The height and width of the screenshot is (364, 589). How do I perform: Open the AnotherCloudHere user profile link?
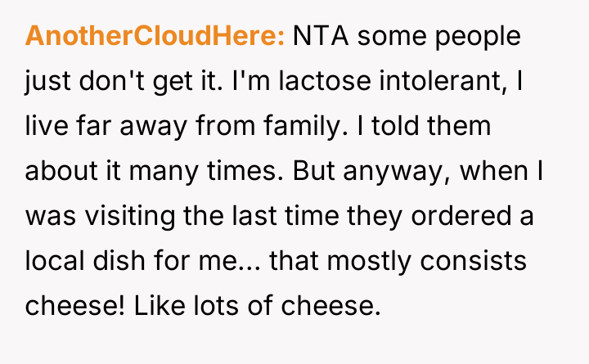point(155,37)
